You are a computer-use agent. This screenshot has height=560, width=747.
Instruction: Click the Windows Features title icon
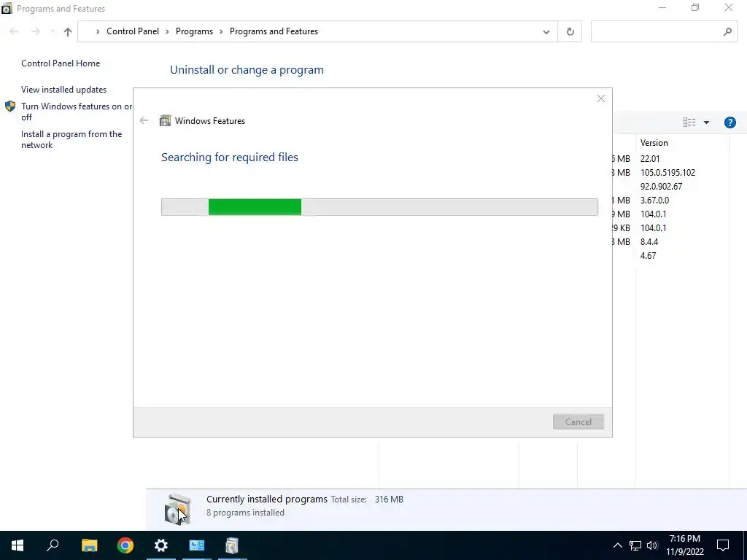point(165,120)
